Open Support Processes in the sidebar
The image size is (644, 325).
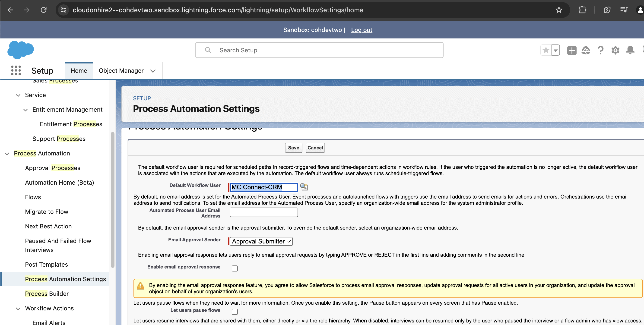pyautogui.click(x=59, y=139)
